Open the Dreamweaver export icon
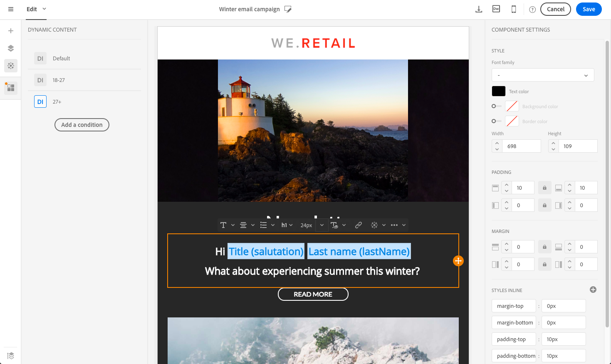The width and height of the screenshot is (611, 364). (x=496, y=9)
